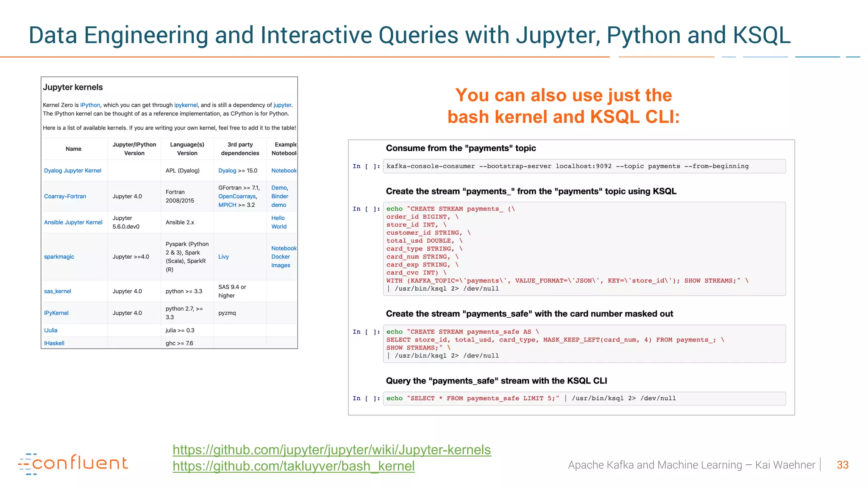Image resolution: width=868 pixels, height=488 pixels.
Task: Open the Docker Images example link
Action: click(281, 261)
